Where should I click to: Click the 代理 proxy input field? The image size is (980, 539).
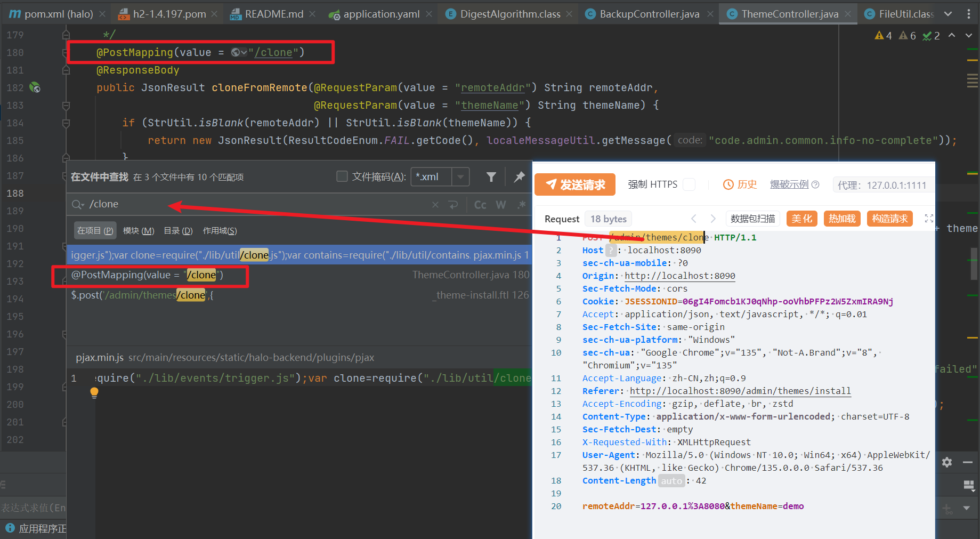pos(882,185)
